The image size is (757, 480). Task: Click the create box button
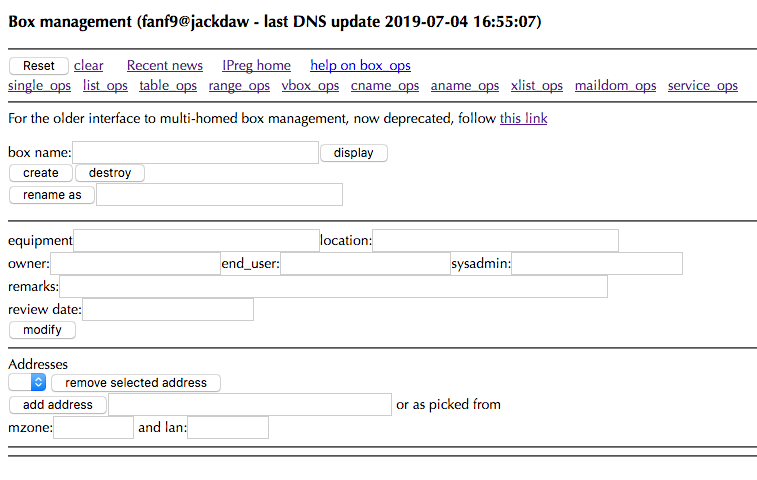pos(41,173)
